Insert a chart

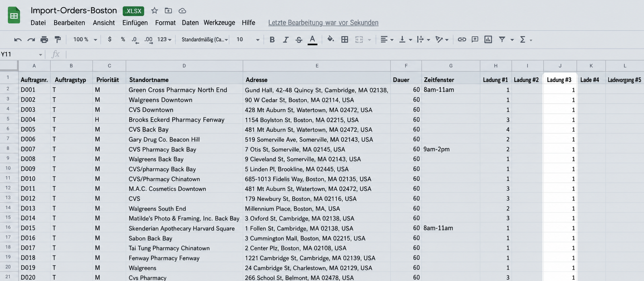click(x=488, y=39)
